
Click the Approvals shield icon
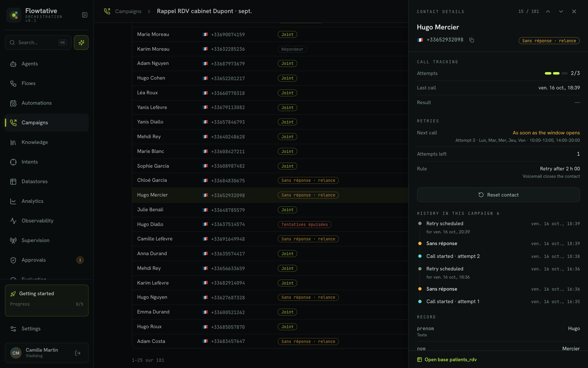click(13, 260)
